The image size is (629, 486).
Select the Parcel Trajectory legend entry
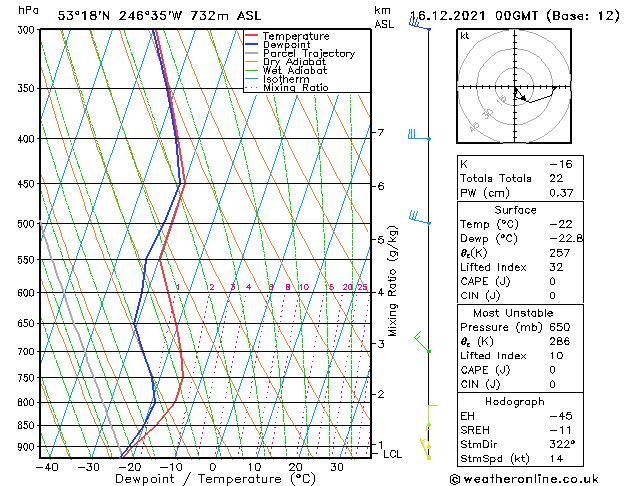[300, 53]
